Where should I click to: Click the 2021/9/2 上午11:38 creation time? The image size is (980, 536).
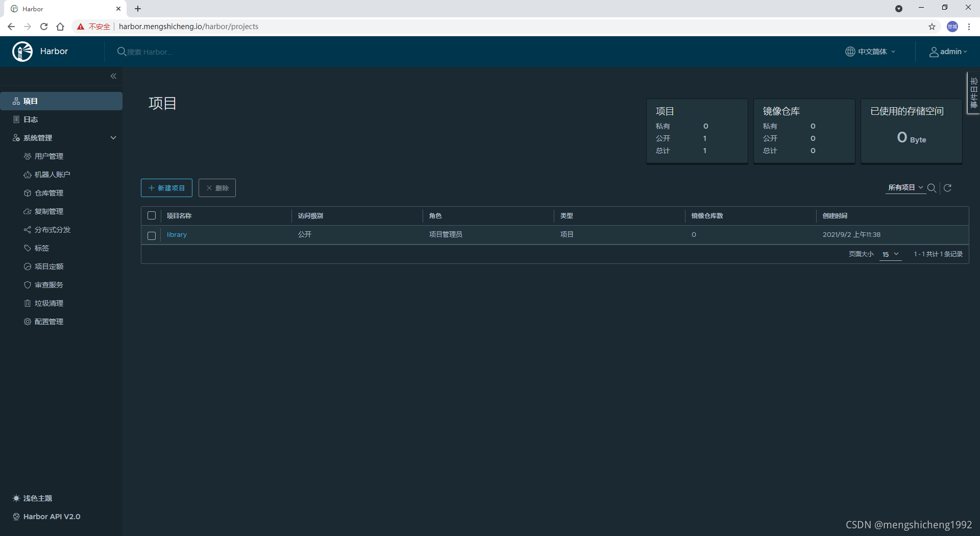pyautogui.click(x=851, y=235)
